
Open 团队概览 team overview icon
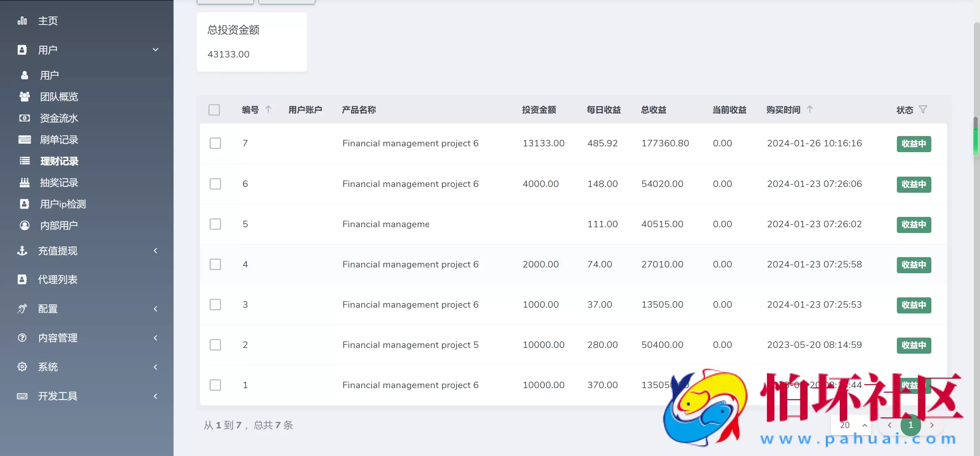[x=24, y=97]
